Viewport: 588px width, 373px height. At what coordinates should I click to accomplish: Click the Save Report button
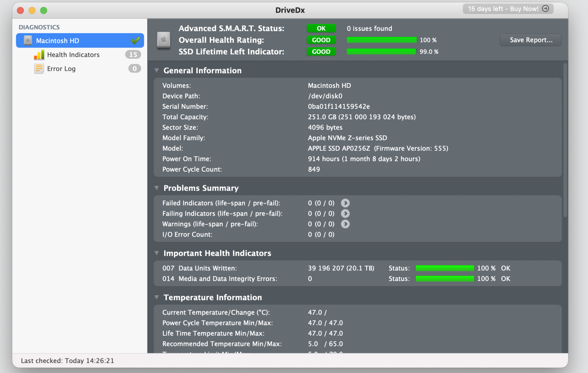click(531, 40)
